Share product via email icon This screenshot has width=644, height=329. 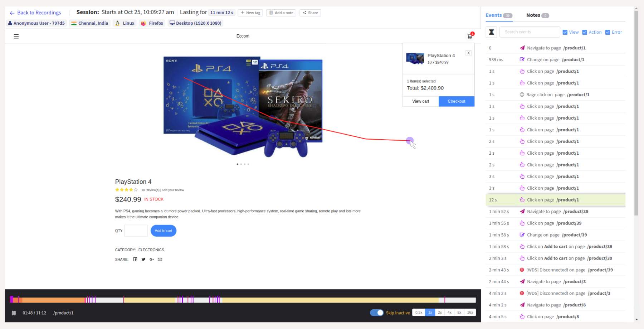pyautogui.click(x=160, y=259)
